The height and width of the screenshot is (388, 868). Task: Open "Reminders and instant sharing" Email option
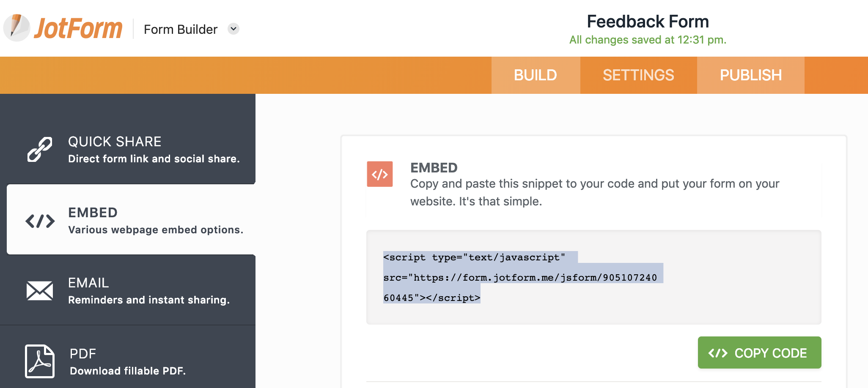tap(149, 300)
